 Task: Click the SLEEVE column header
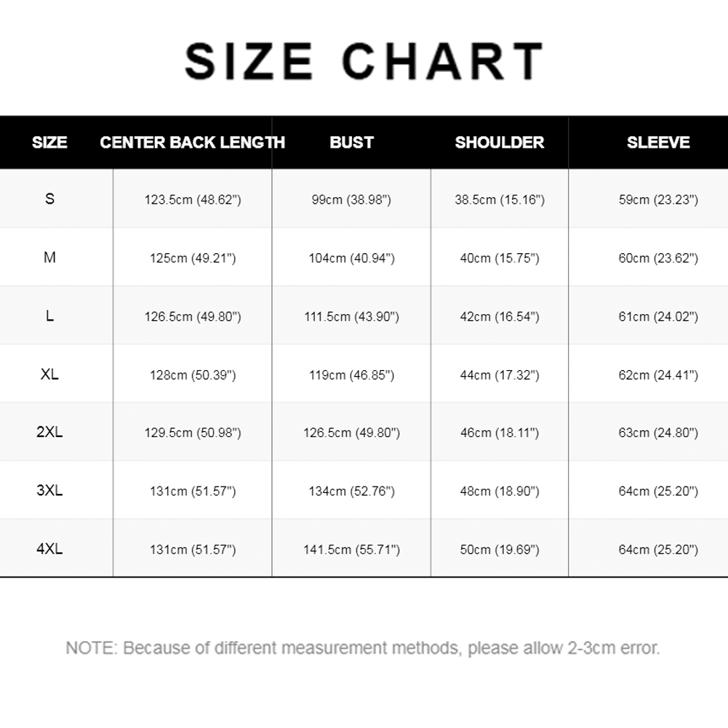click(658, 142)
